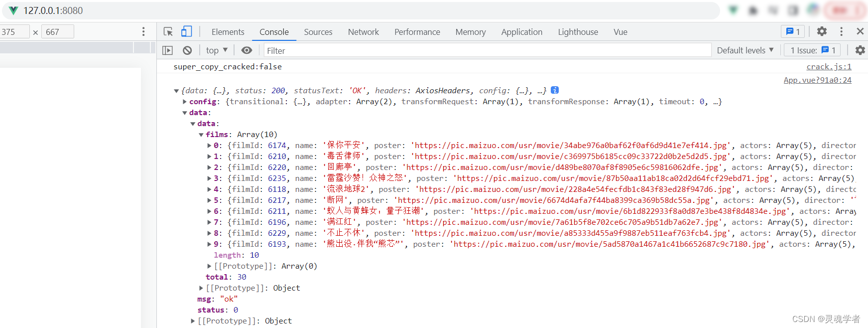Expand film entry 2 with filmId 6220
The image size is (868, 328).
click(209, 167)
